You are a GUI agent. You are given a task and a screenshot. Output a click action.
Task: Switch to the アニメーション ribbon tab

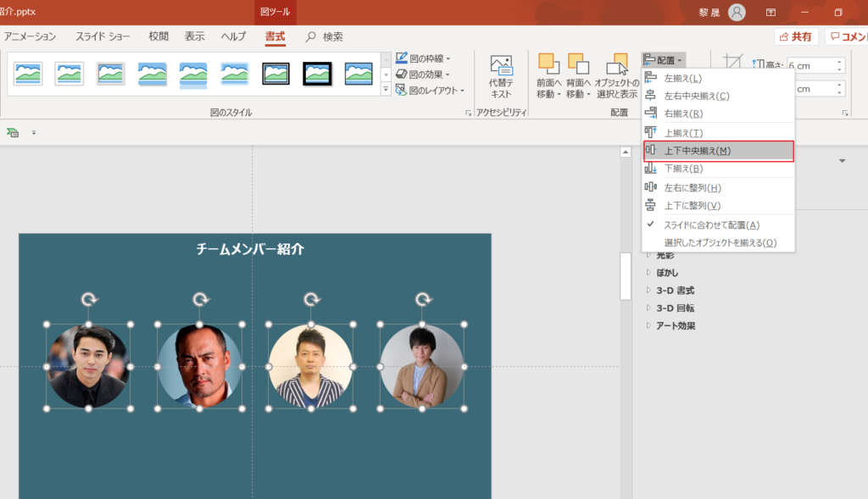[31, 36]
